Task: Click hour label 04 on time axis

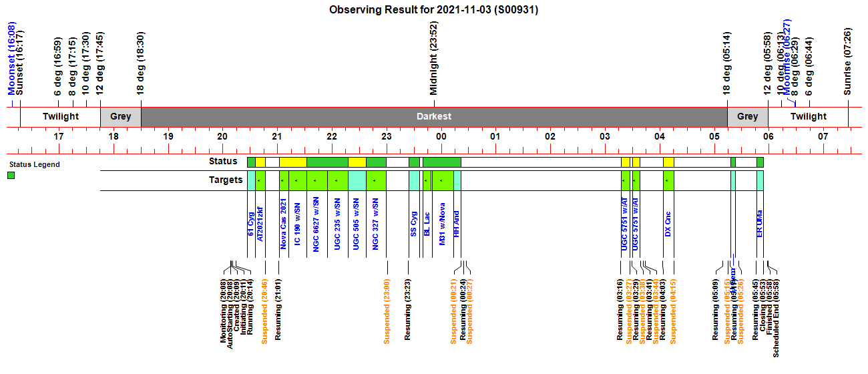Action: point(659,137)
